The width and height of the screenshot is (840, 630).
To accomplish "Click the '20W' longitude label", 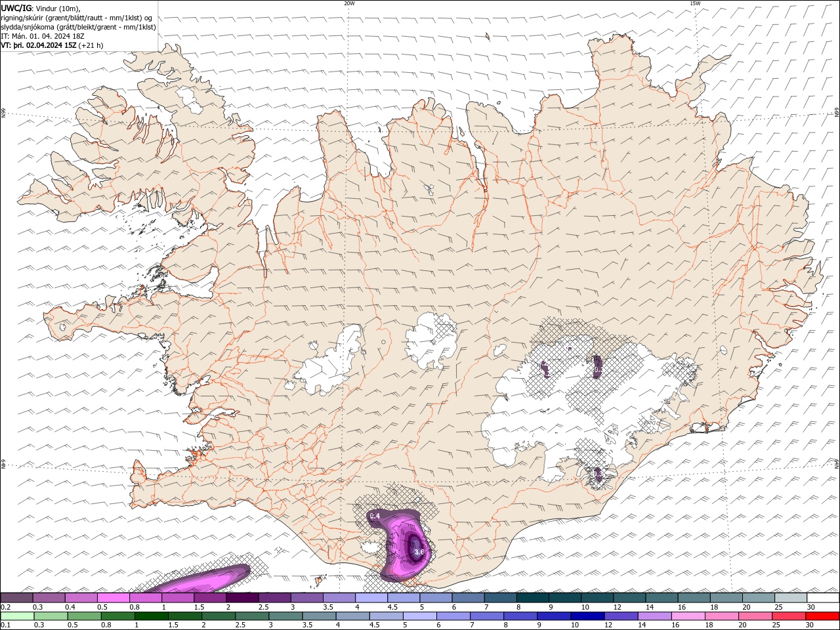I will [349, 3].
